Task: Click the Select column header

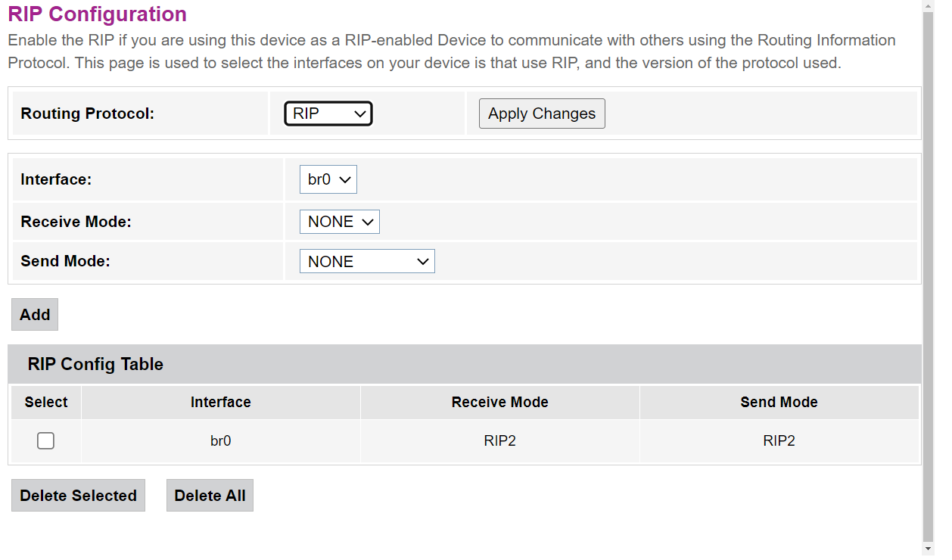Action: pos(46,403)
